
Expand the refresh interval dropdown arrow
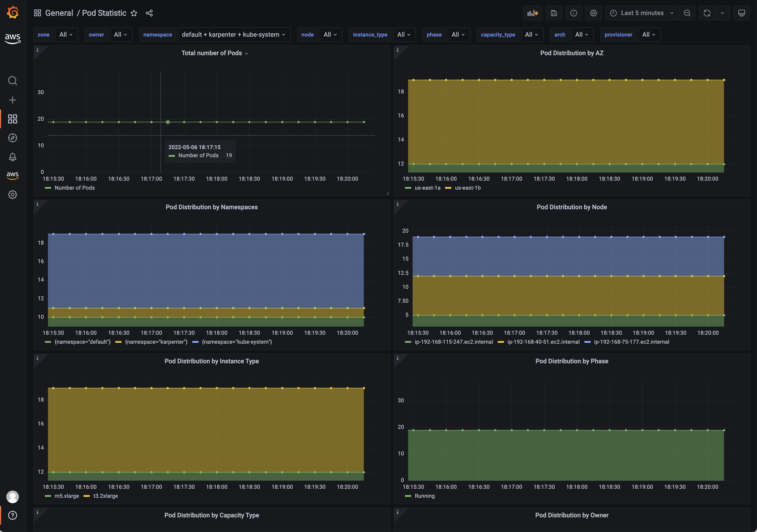(722, 13)
